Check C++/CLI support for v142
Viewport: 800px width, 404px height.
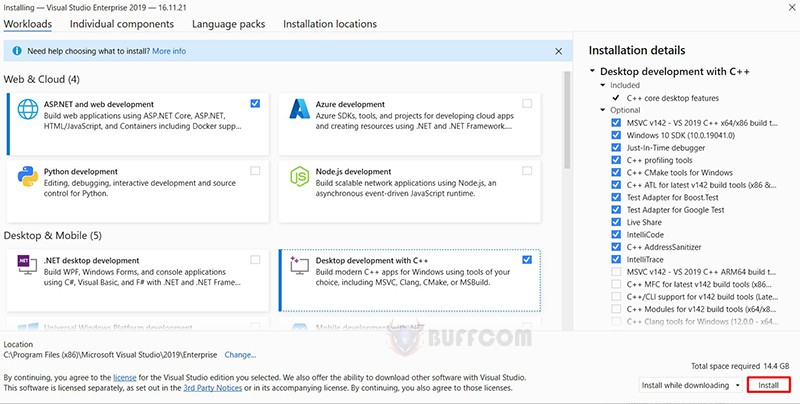616,296
